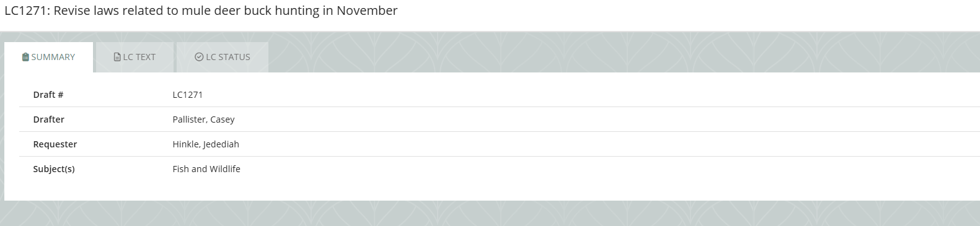Click the Requester label
The height and width of the screenshot is (226, 980).
55,144
